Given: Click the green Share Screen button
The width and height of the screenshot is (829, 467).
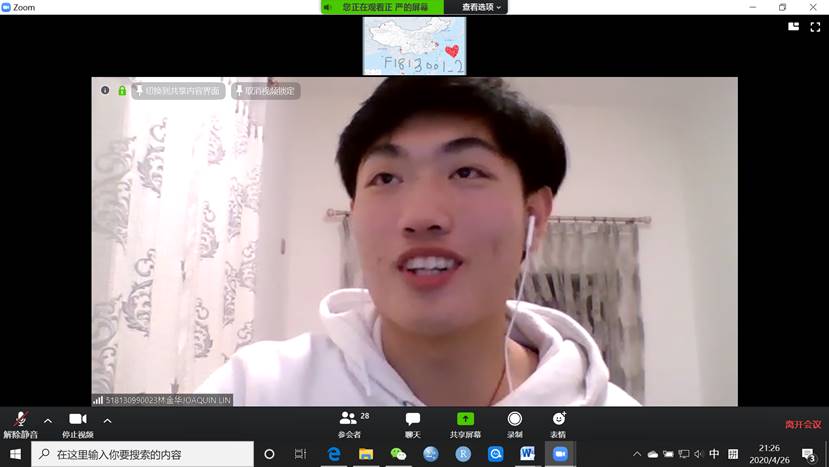Looking at the screenshot, I should [465, 423].
